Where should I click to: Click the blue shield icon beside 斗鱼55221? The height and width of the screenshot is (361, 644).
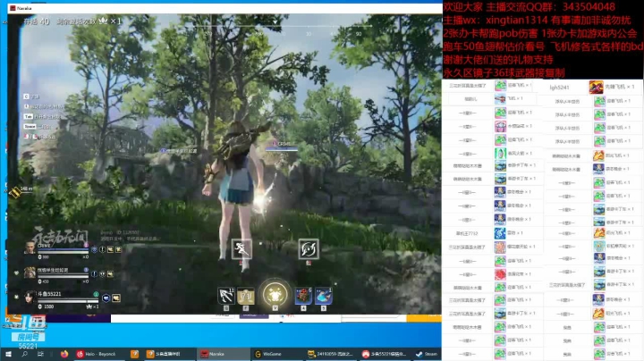(106, 298)
